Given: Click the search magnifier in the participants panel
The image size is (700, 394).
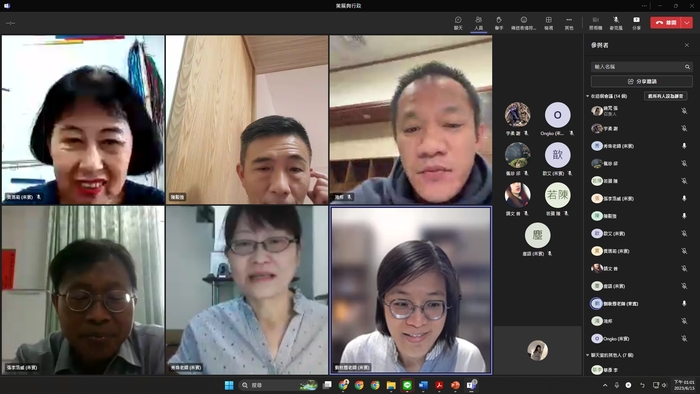Looking at the screenshot, I should click(688, 66).
